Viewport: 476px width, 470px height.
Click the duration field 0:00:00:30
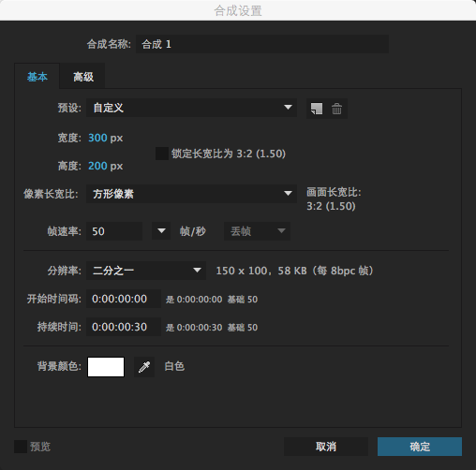click(124, 327)
